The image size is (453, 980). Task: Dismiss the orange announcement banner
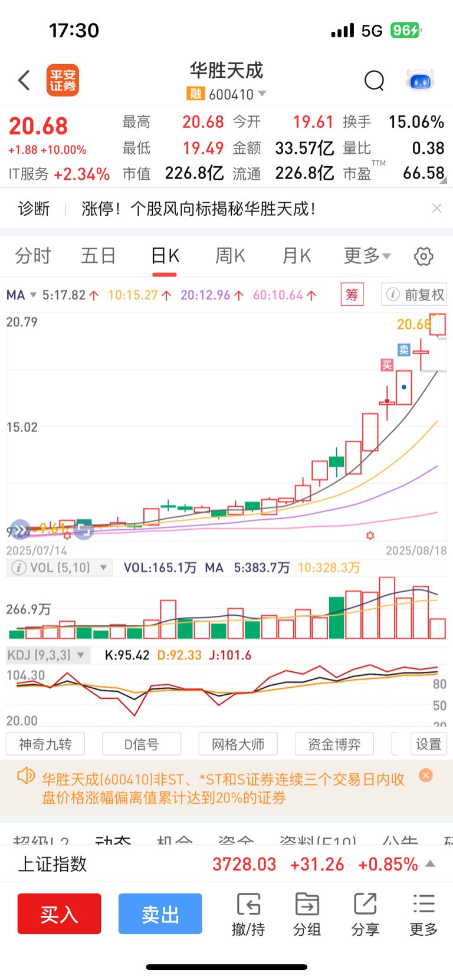coord(425,776)
